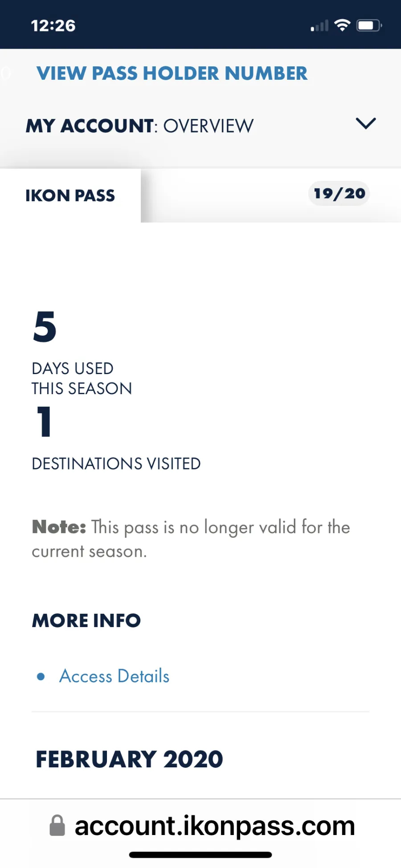
Task: Open the View Pass Holder Number link
Action: pos(172,73)
